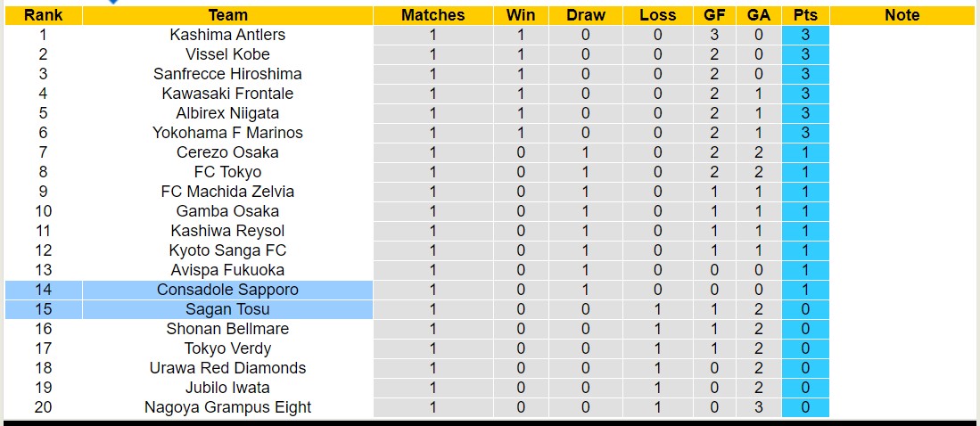The height and width of the screenshot is (426, 980).
Task: Sort by the Rank column header
Action: [43, 15]
